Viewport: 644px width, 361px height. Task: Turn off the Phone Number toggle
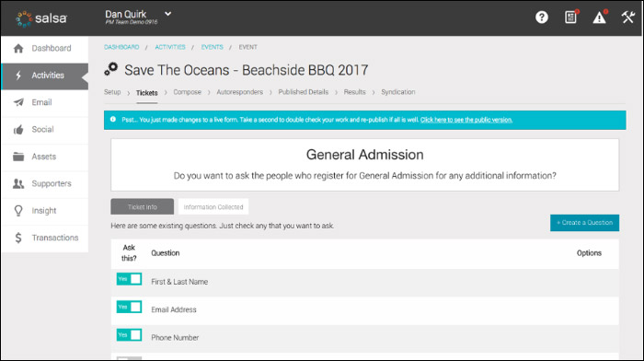pyautogui.click(x=129, y=335)
